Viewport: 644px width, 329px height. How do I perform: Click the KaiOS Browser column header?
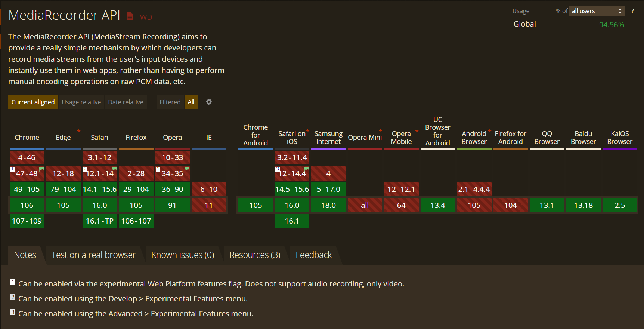620,138
